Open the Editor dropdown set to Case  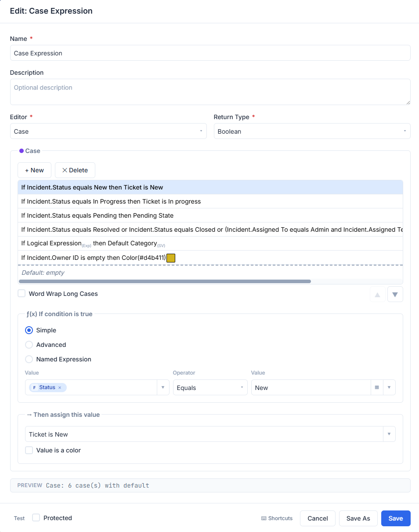pos(108,131)
